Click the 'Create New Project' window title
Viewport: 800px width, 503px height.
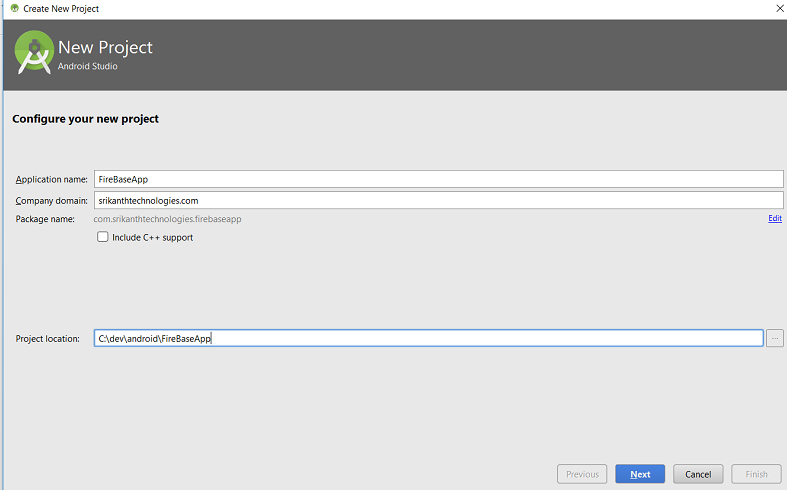[x=61, y=9]
